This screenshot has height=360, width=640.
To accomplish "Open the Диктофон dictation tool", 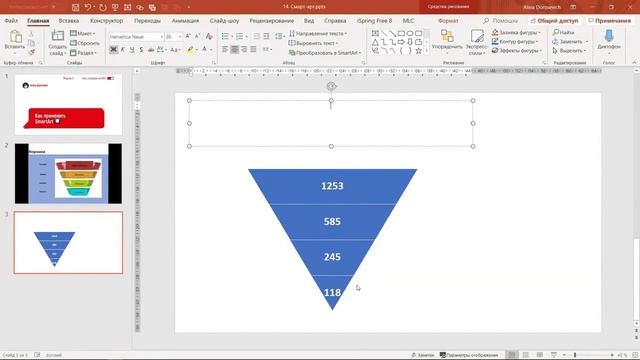I will click(x=609, y=42).
